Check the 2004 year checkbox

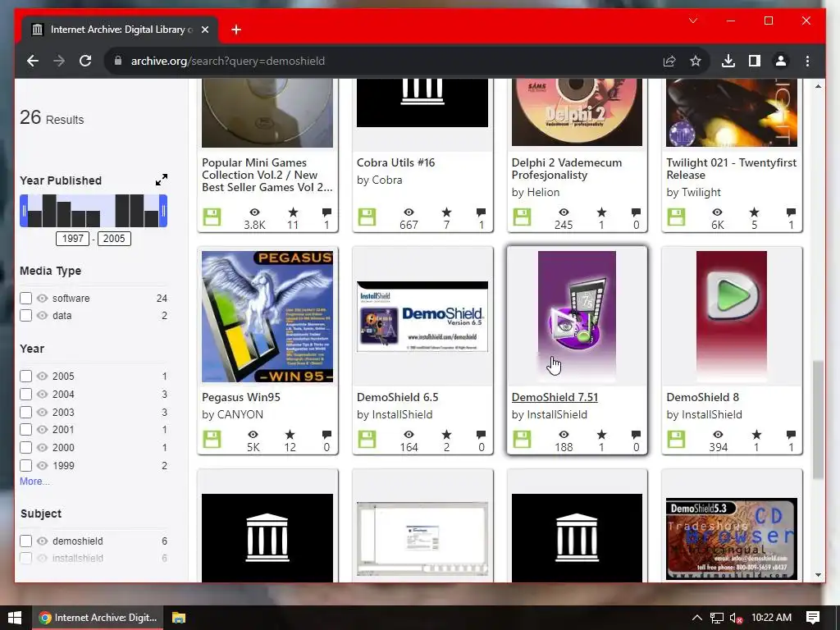25,395
